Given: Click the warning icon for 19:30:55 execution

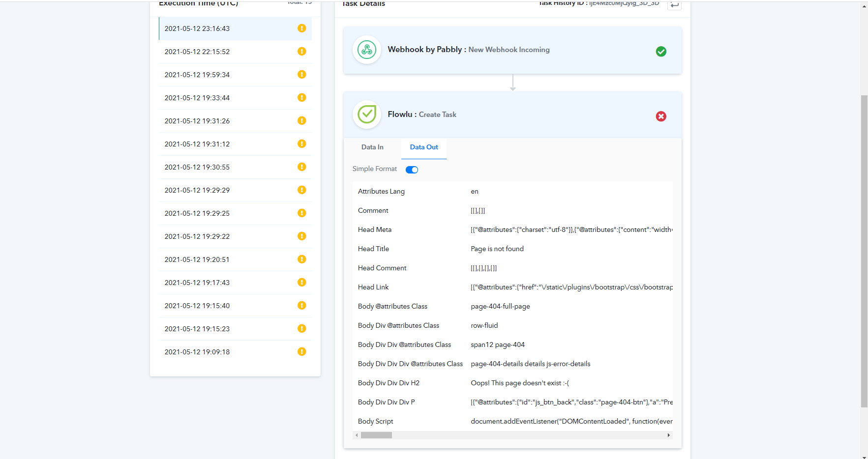Looking at the screenshot, I should (x=302, y=167).
